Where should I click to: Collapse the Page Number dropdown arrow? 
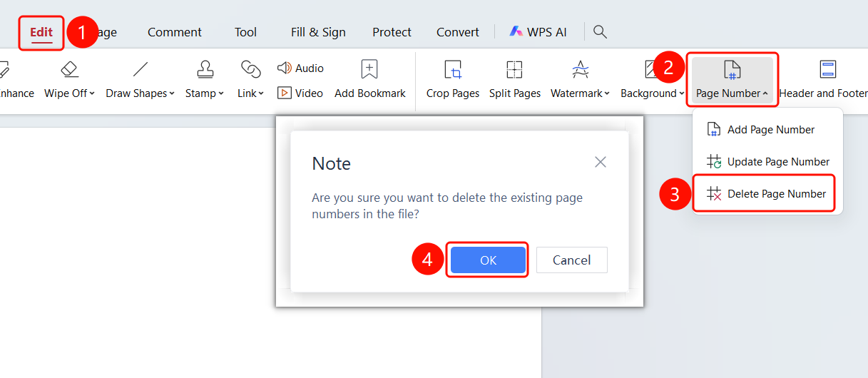tap(765, 93)
